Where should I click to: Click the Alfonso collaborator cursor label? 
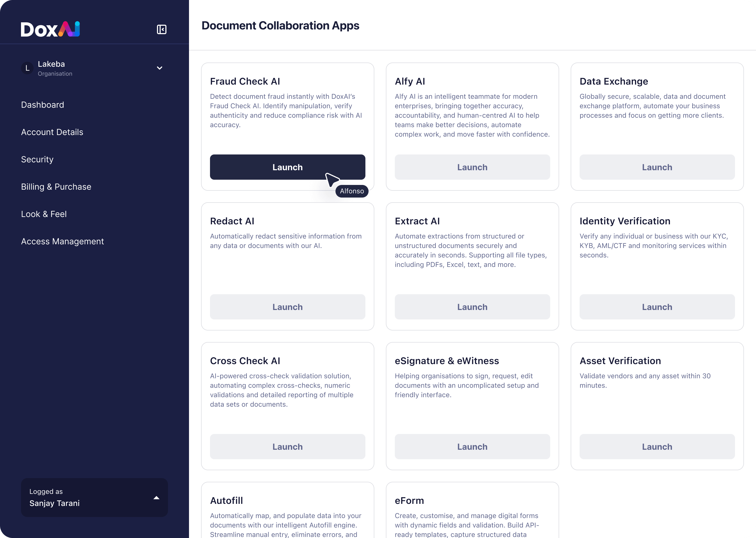[352, 191]
